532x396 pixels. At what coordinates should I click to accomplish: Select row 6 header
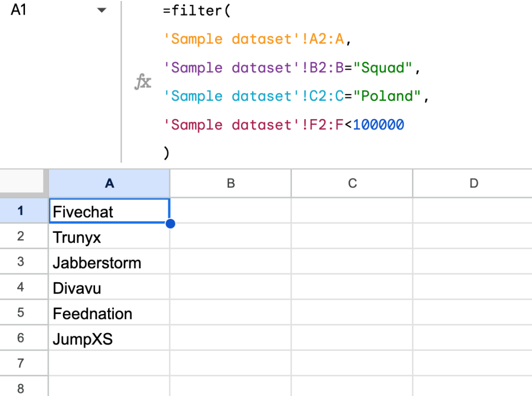click(x=21, y=338)
